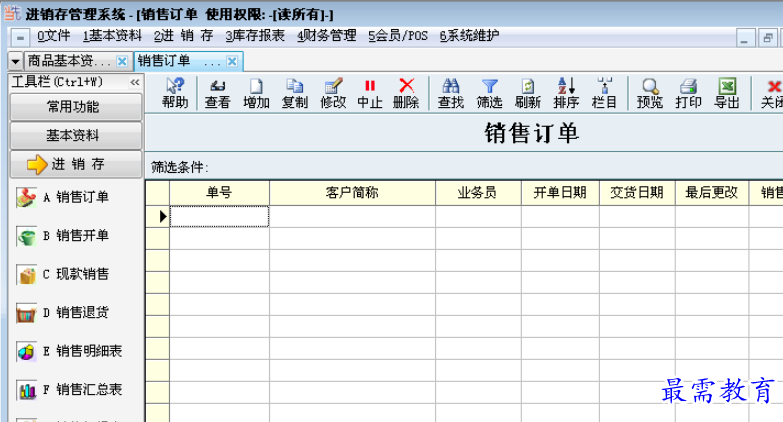Click the 打印 print icon
The width and height of the screenshot is (783, 422).
click(688, 93)
